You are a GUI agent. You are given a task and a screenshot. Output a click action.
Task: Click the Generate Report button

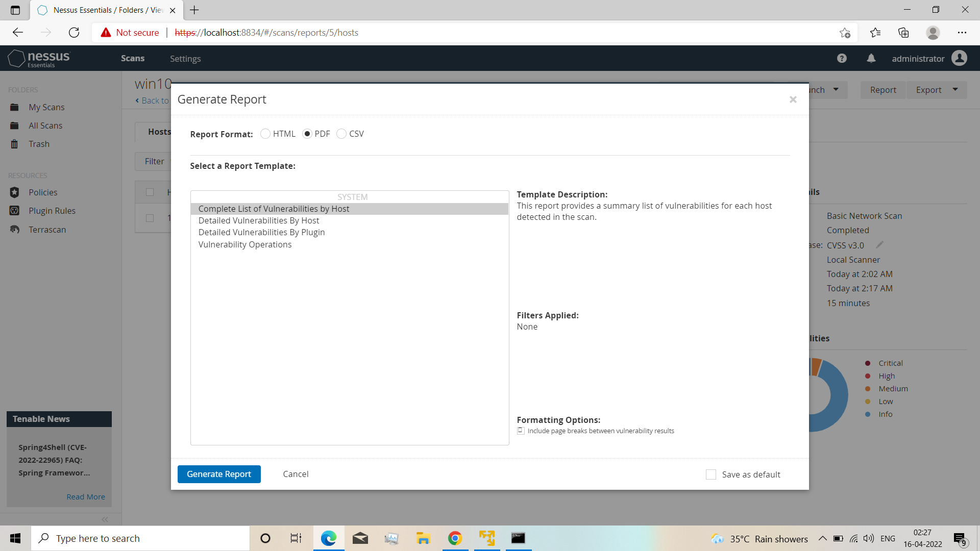pos(219,474)
